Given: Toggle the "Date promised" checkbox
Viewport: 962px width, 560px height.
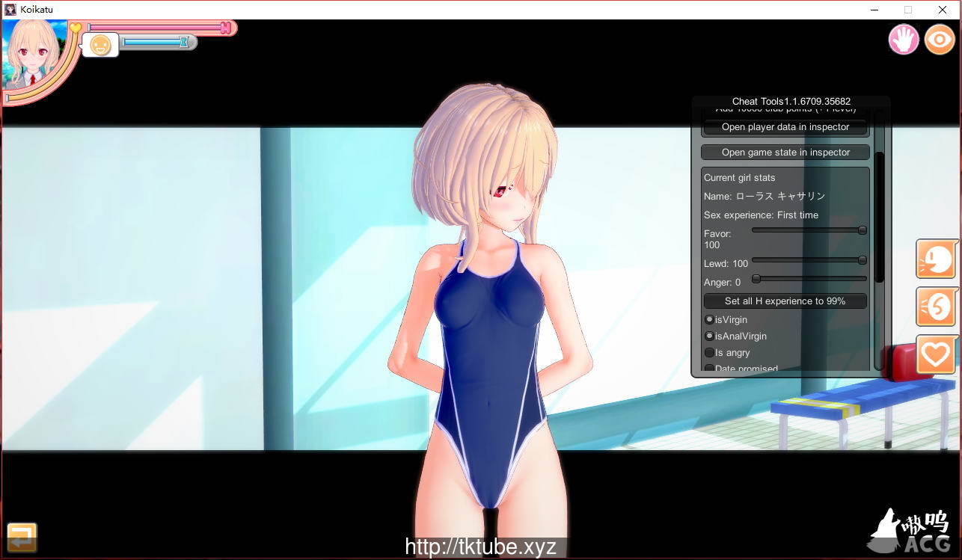Looking at the screenshot, I should coord(710,369).
